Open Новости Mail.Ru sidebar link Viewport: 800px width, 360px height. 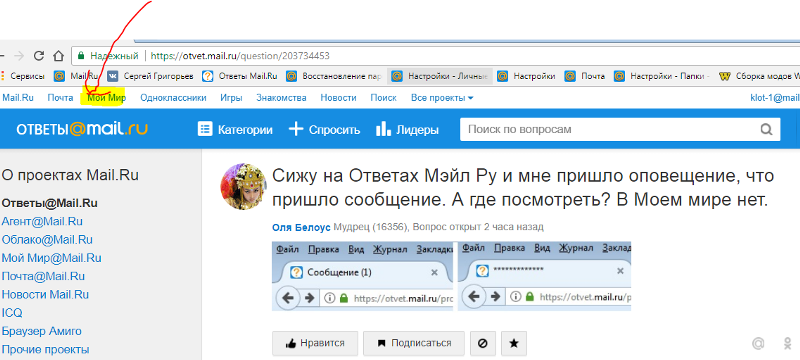click(45, 295)
